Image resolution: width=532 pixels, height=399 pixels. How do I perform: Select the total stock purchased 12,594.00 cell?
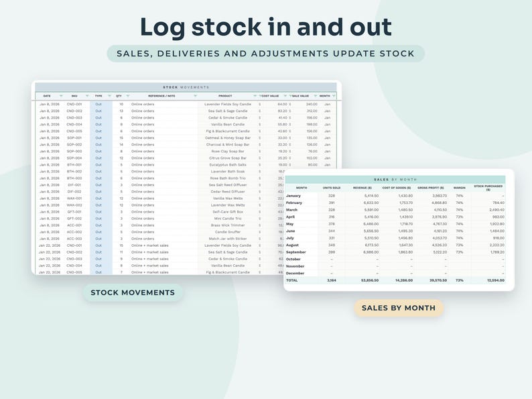(x=496, y=280)
